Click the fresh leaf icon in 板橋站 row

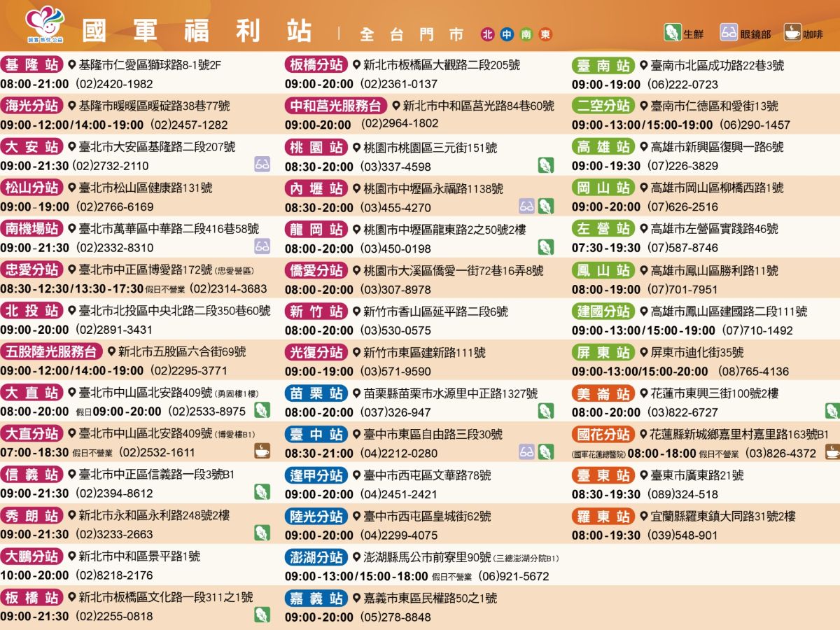262,615
